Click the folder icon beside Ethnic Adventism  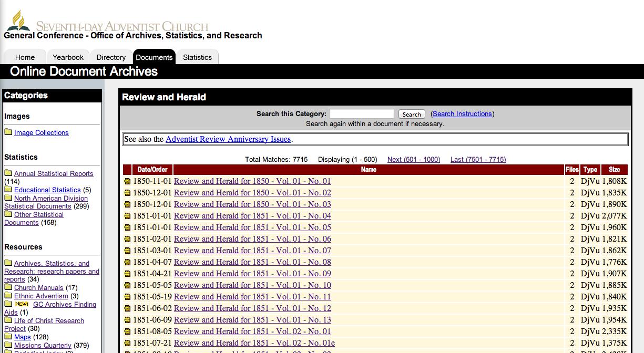8,295
